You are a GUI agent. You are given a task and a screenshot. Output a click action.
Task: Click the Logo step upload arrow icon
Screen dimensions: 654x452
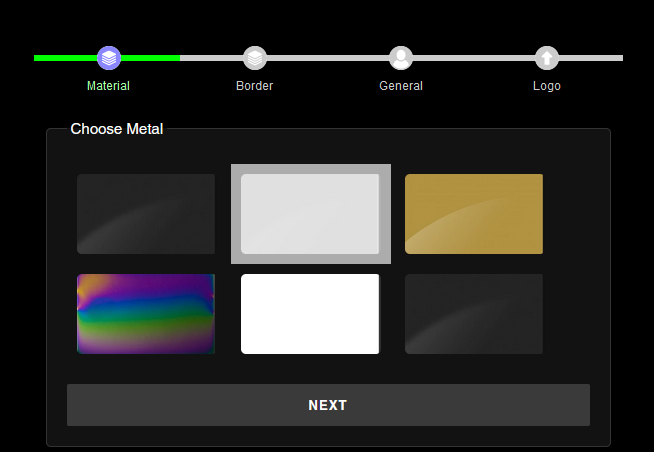click(x=547, y=58)
